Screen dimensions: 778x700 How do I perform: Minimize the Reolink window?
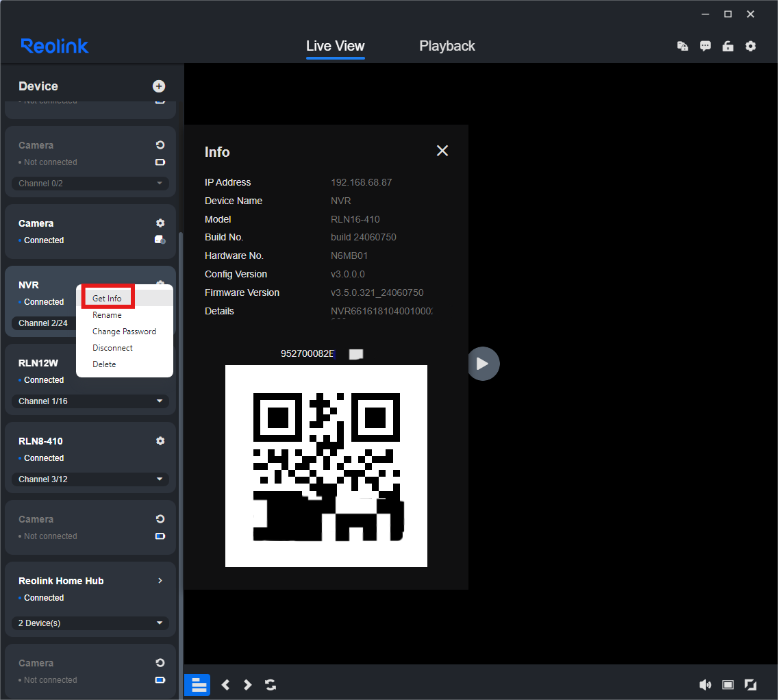705,14
